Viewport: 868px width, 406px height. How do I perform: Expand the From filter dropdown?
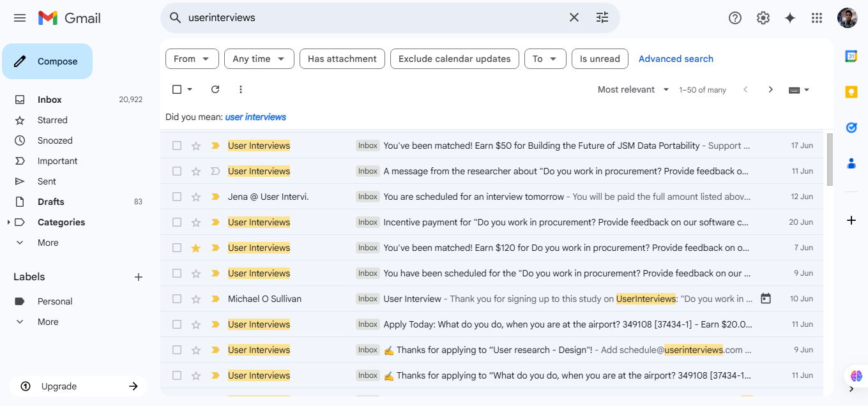tap(192, 59)
